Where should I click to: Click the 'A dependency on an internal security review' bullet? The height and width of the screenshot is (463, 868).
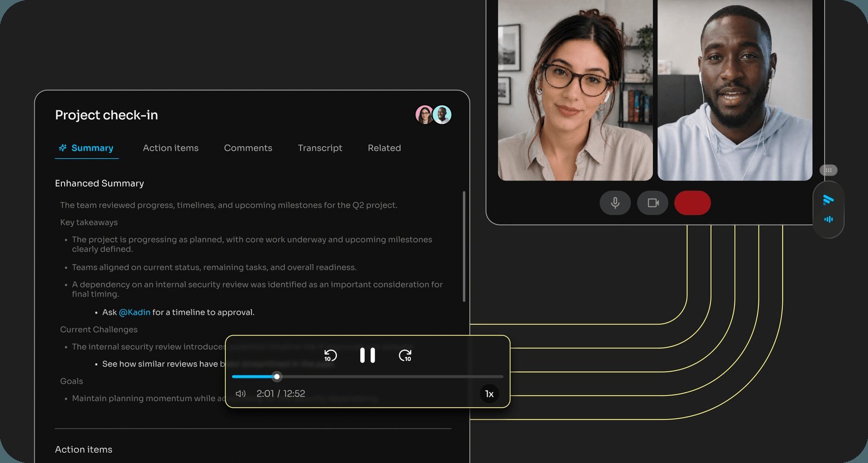click(257, 289)
